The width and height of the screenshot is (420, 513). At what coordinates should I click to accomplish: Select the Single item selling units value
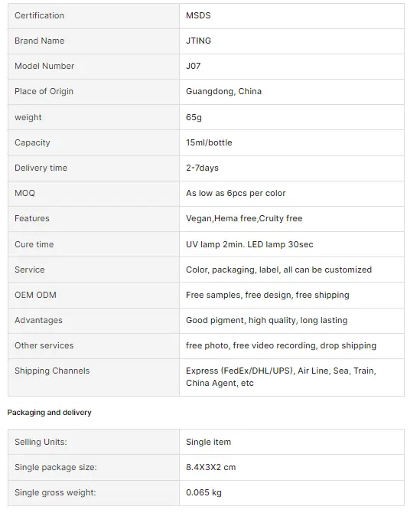click(x=208, y=442)
